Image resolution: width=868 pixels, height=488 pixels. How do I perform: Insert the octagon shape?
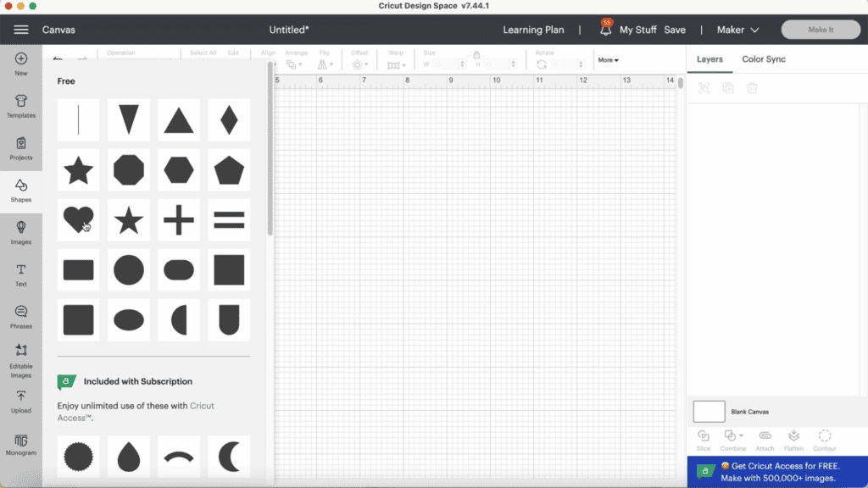(129, 169)
